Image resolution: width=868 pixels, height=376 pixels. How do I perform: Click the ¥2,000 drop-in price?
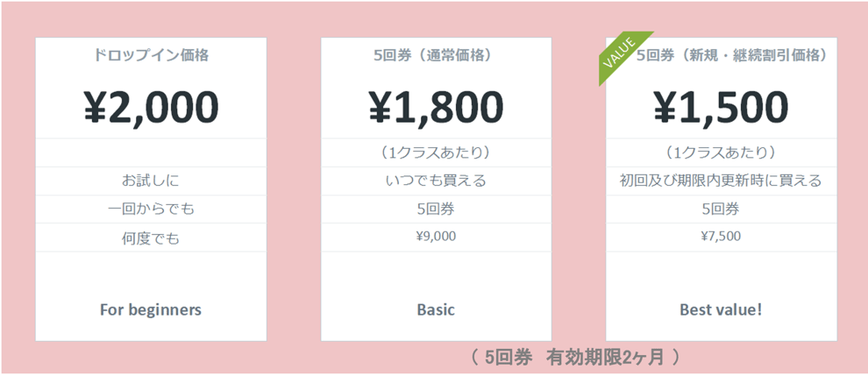151,107
